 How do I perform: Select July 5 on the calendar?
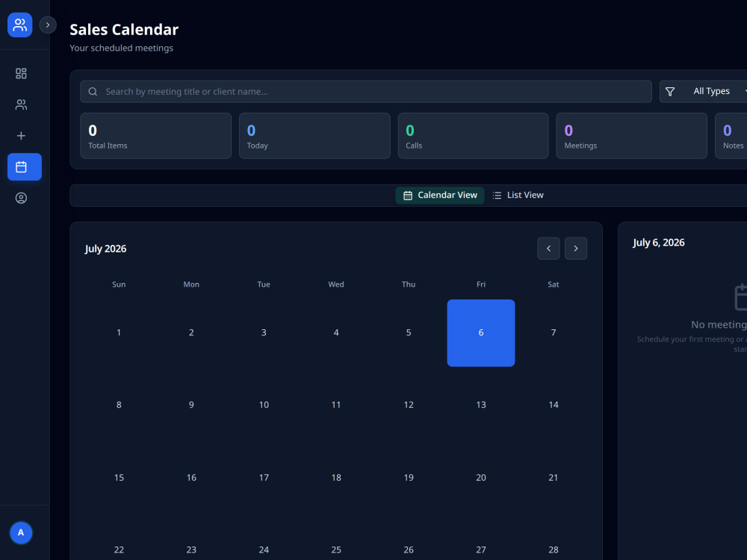click(409, 333)
